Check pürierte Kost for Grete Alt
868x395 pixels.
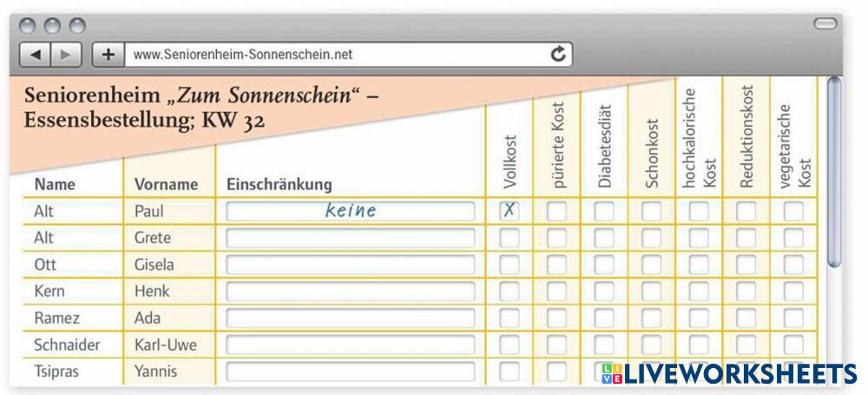[556, 238]
